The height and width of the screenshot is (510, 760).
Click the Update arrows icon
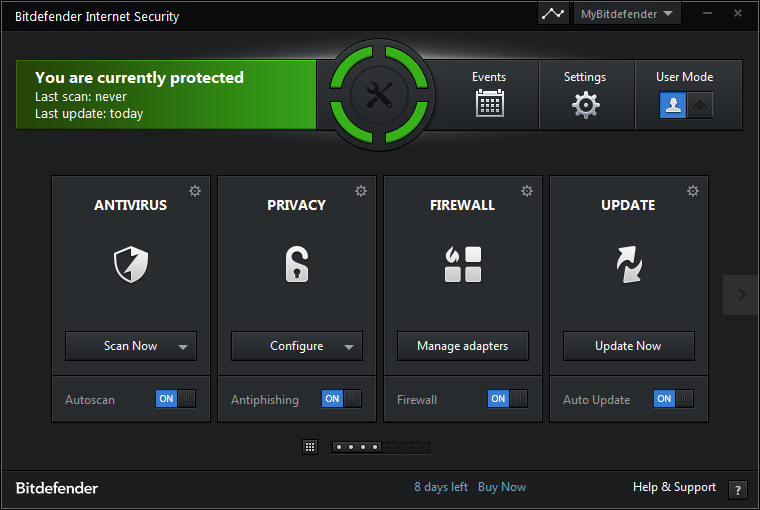[629, 265]
